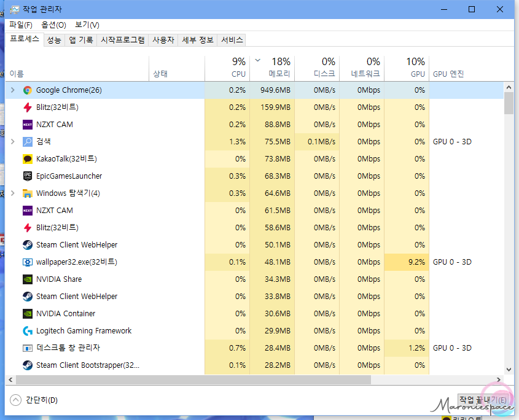
Task: Select the wallpaper32.exe(32비트) process name
Action: click(76, 262)
